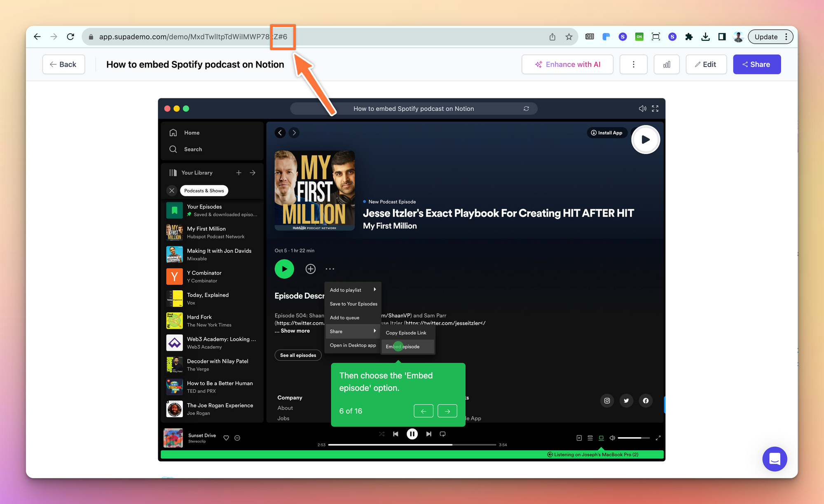Image resolution: width=824 pixels, height=504 pixels.
Task: Open Spotify Search in sidebar
Action: 186,149
